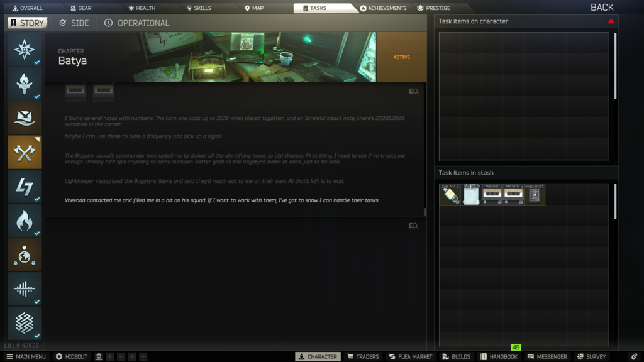Select the Morem. 1 cassette item
The height and width of the screenshot is (362, 644).
click(x=492, y=195)
